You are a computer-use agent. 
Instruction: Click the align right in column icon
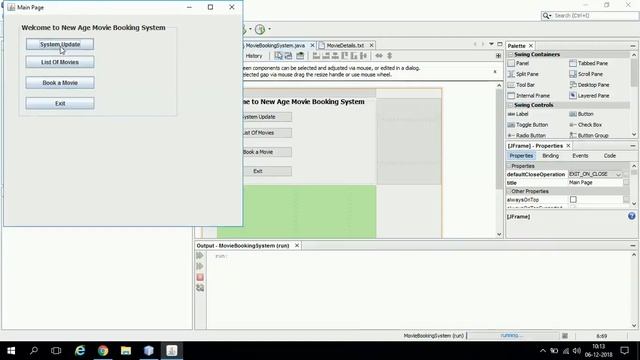tap(326, 56)
